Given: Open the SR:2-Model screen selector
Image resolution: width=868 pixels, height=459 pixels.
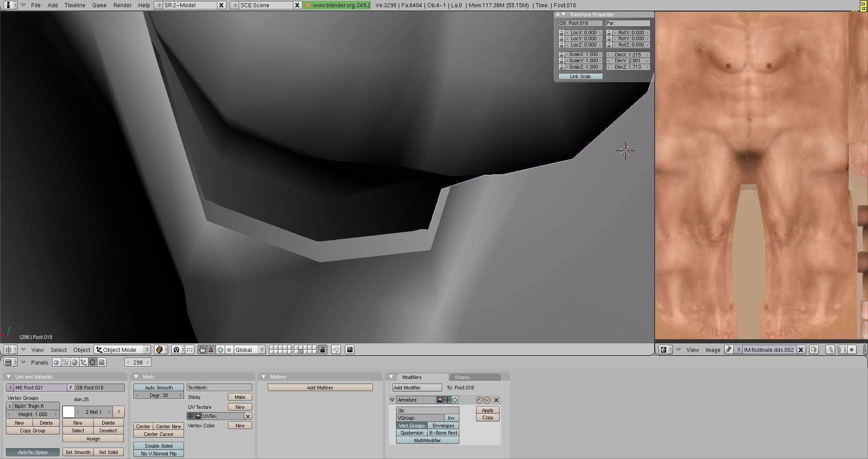Looking at the screenshot, I should click(x=158, y=5).
